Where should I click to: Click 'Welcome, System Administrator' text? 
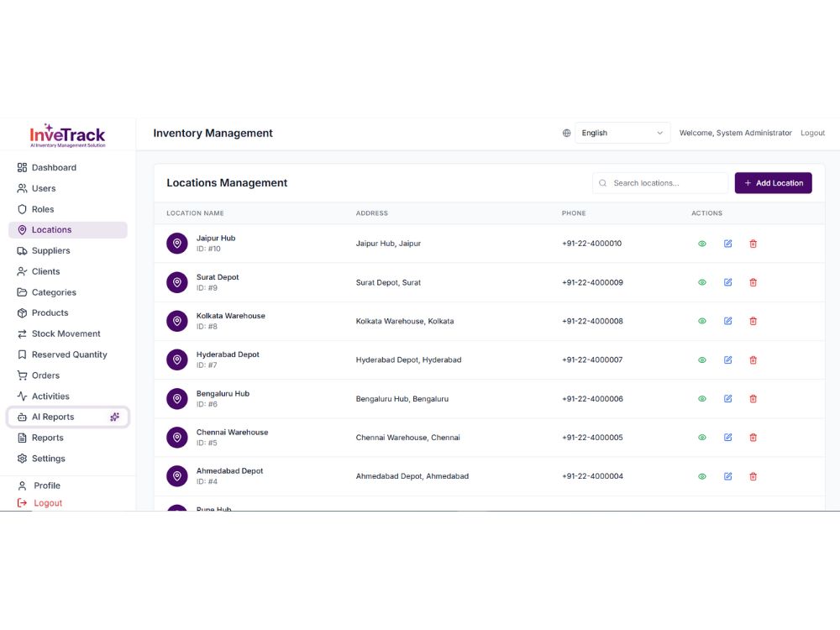tap(735, 133)
